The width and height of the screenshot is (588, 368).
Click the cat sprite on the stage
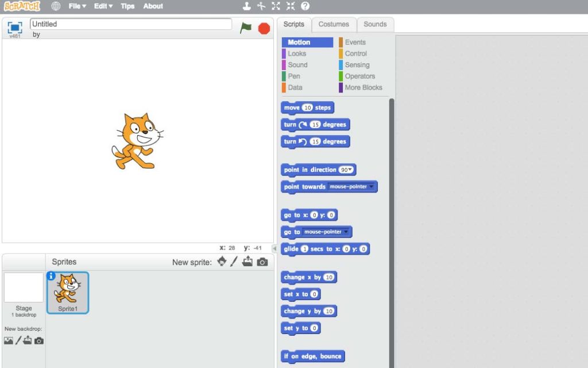pos(137,141)
